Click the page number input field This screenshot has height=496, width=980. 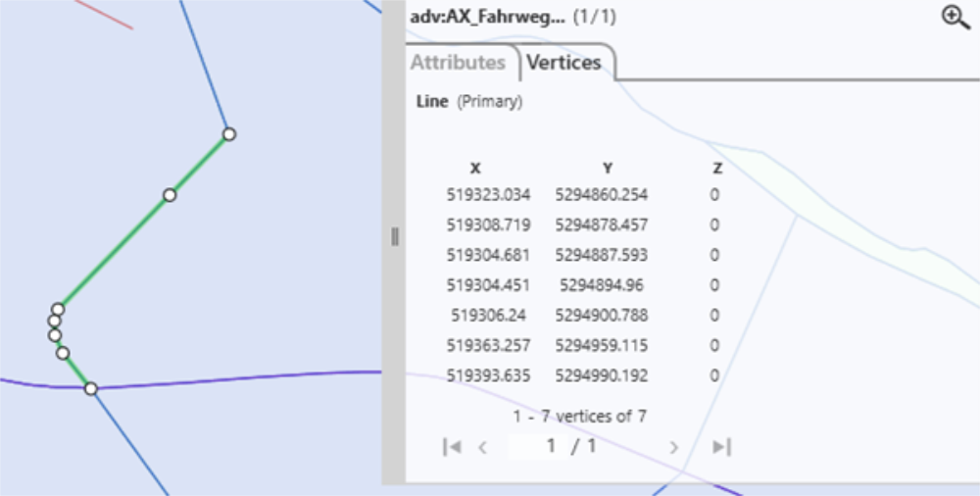tap(537, 446)
